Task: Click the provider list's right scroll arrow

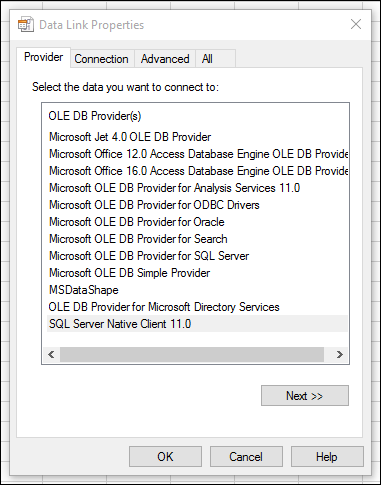Action: (x=340, y=354)
